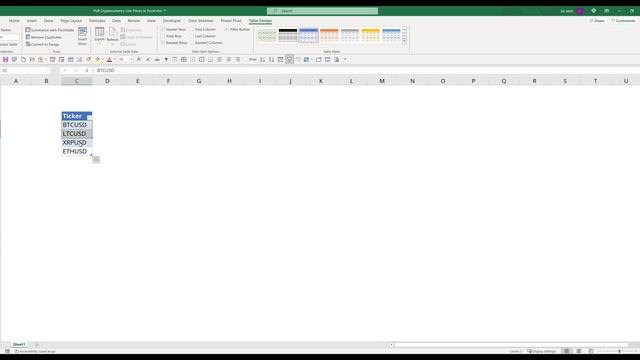Expand the table styles gallery
Screen dimensions: 640x360
coord(404,41)
